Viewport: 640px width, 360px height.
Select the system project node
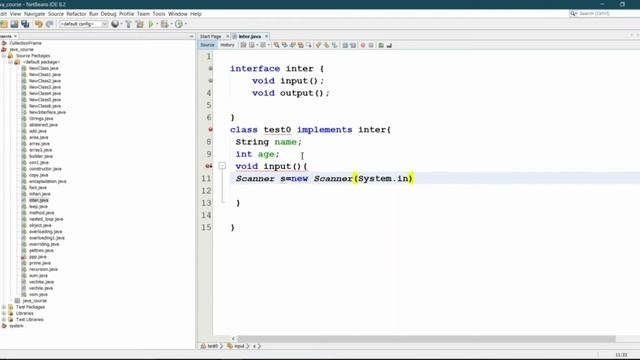click(16, 326)
